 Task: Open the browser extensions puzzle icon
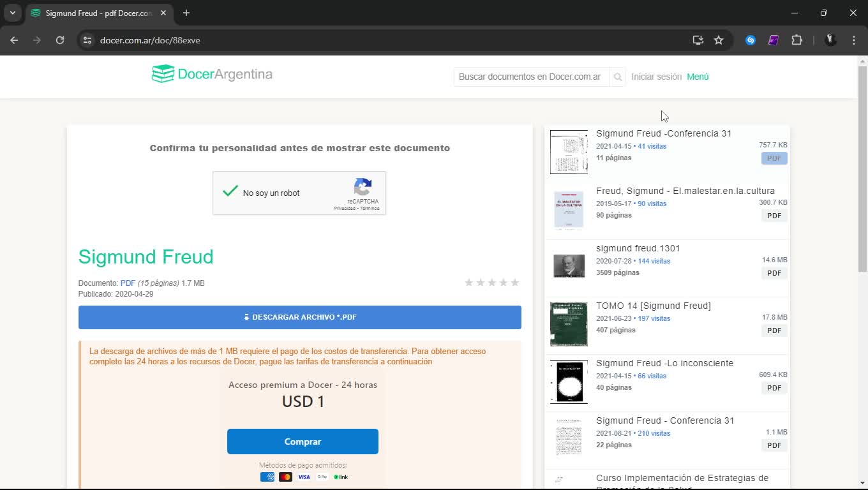click(797, 40)
